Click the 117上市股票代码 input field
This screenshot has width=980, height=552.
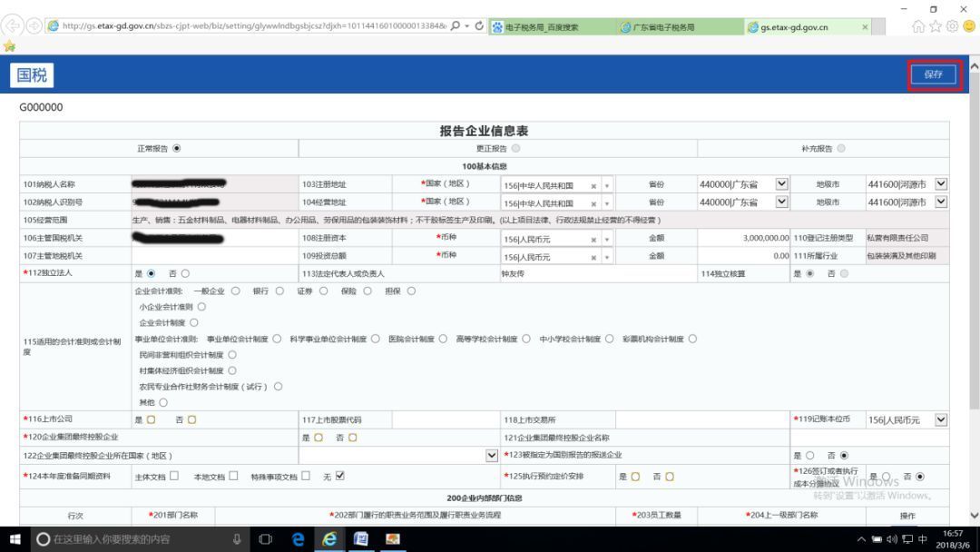(x=445, y=419)
